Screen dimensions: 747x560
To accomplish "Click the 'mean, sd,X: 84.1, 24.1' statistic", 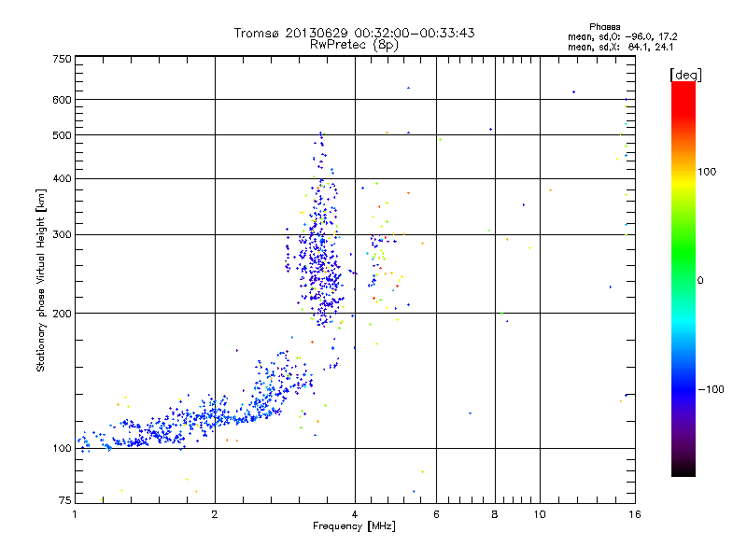I will tap(621, 48).
